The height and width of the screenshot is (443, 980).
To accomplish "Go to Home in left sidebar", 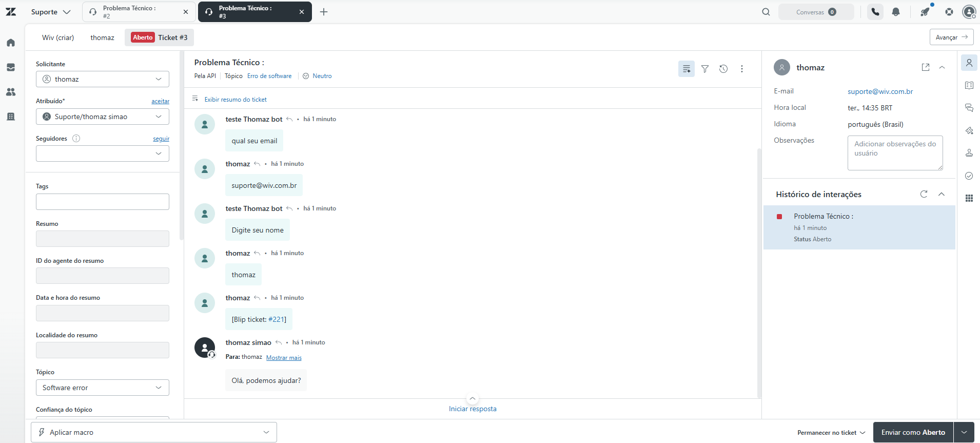I will (11, 43).
